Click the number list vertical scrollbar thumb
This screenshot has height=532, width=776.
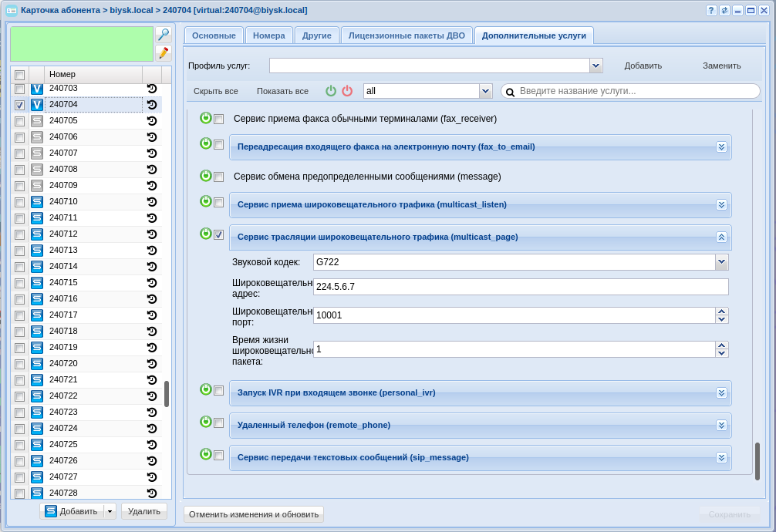[167, 394]
